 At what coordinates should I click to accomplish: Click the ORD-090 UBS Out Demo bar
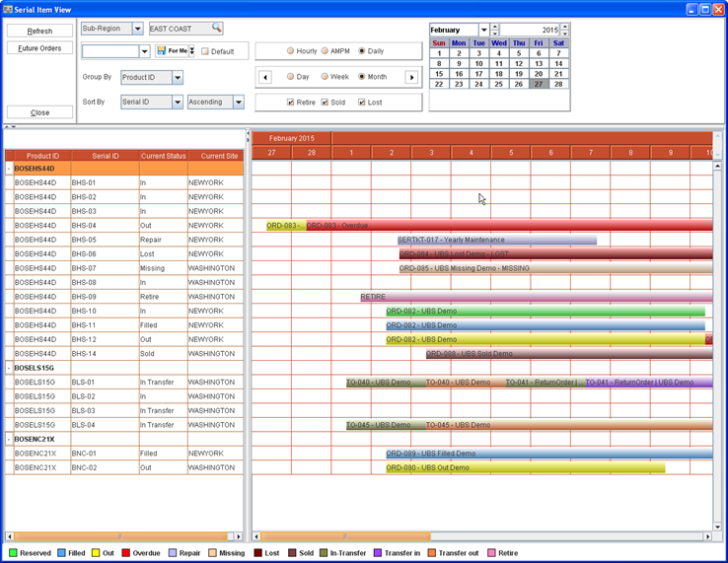click(x=526, y=467)
